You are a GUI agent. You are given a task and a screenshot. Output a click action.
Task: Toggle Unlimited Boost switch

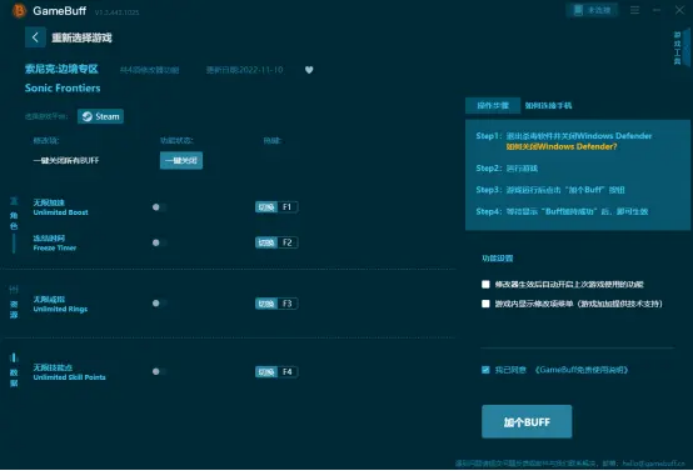click(159, 207)
